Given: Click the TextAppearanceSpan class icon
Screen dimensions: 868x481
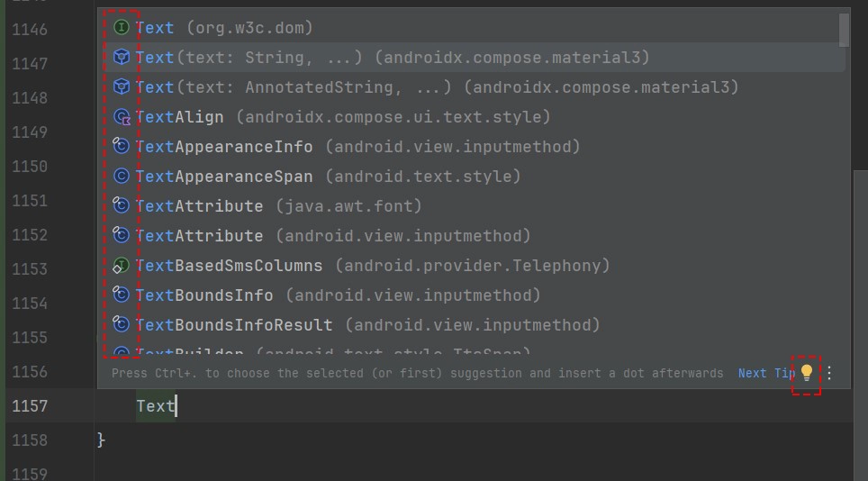Looking at the screenshot, I should click(x=122, y=176).
